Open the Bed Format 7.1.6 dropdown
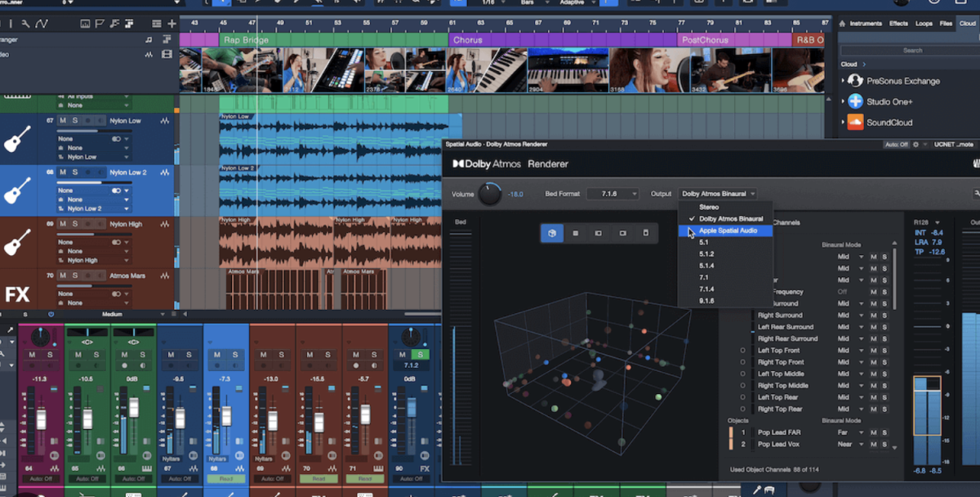Screen dimensions: 980x497 pos(612,194)
